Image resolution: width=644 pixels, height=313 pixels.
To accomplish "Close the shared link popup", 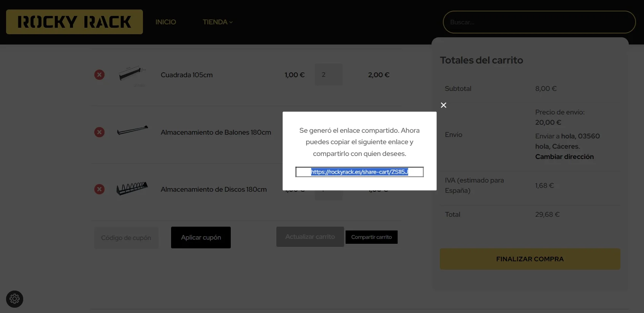I will click(443, 105).
